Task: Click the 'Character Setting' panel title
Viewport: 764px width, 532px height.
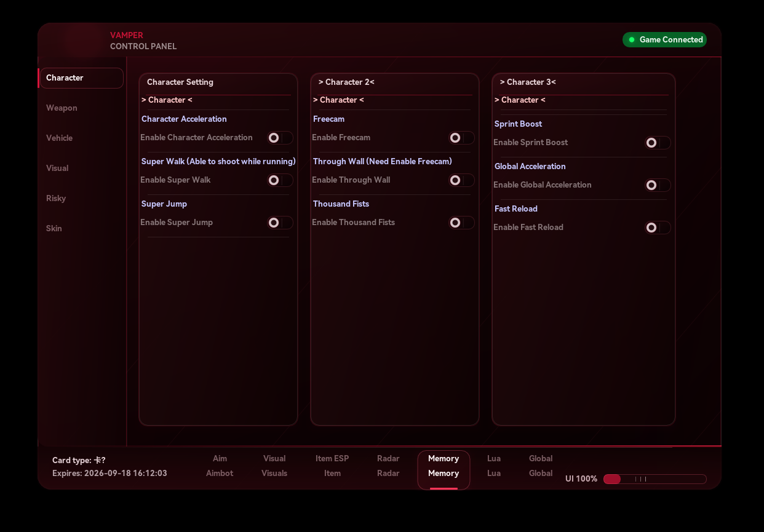Action: point(180,82)
